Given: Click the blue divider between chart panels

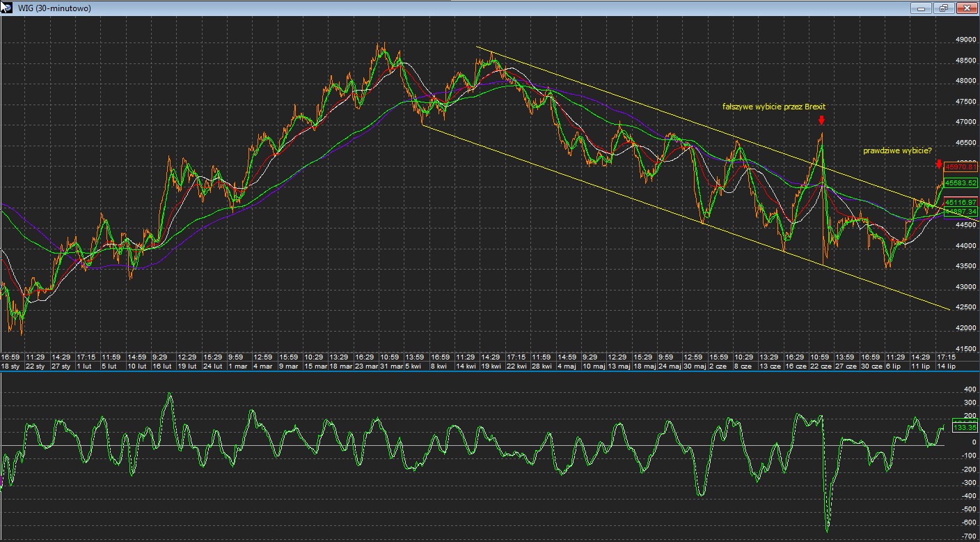Looking at the screenshot, I should click(x=487, y=372).
